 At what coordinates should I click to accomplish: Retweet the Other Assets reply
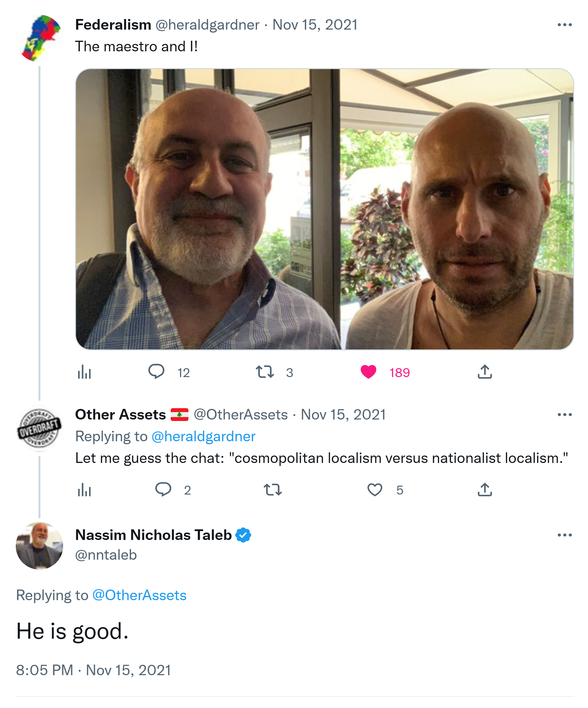point(273,490)
